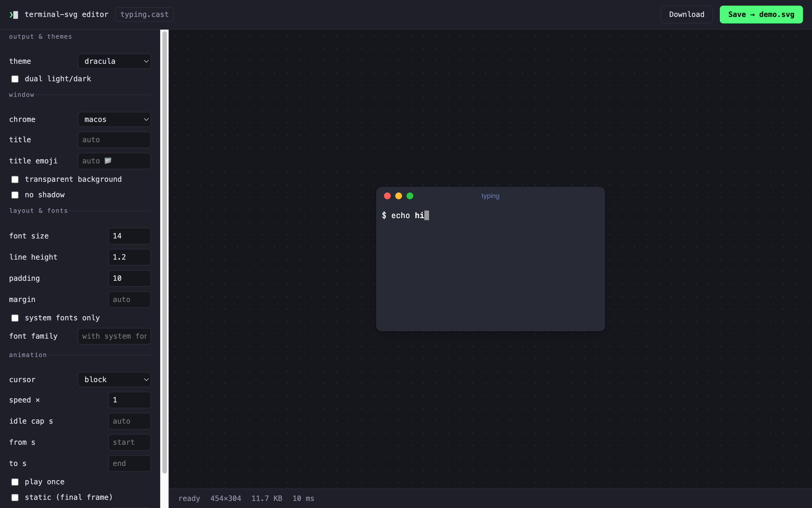Click the 'output & themes' section heading
This screenshot has height=508, width=812.
tap(41, 36)
